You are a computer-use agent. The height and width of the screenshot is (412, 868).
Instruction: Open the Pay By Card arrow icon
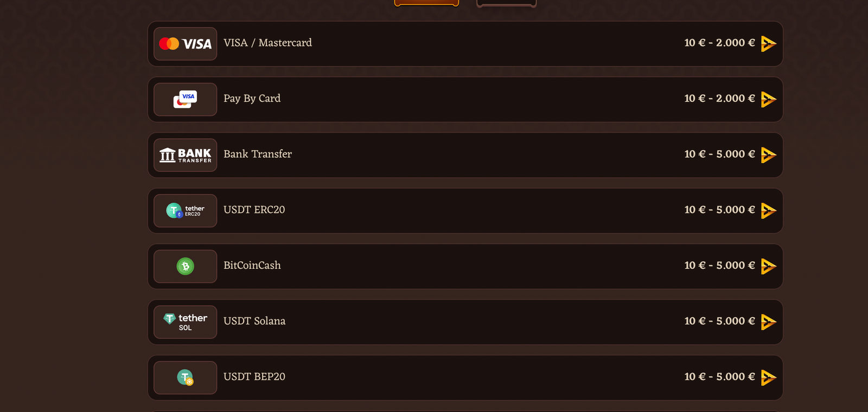768,99
